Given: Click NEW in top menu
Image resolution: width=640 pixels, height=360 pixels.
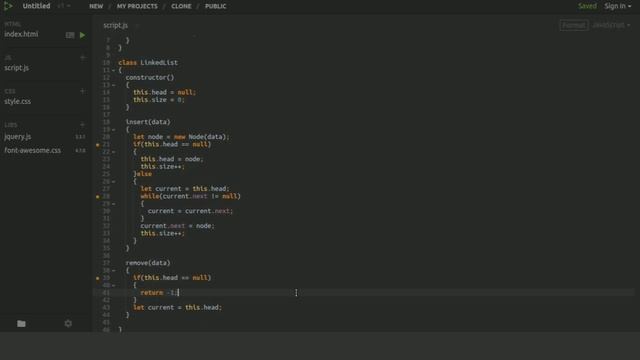Looking at the screenshot, I should (x=96, y=6).
